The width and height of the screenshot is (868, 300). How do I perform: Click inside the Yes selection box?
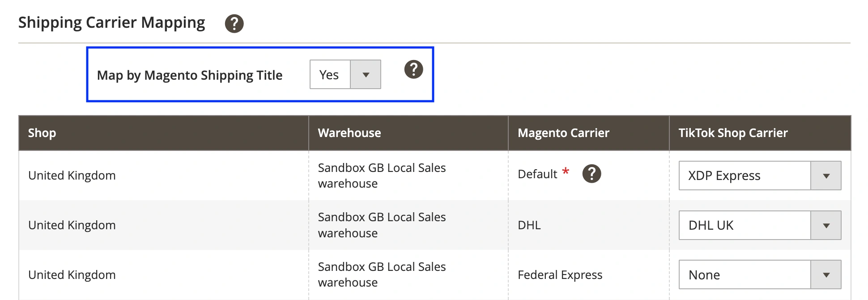click(330, 74)
